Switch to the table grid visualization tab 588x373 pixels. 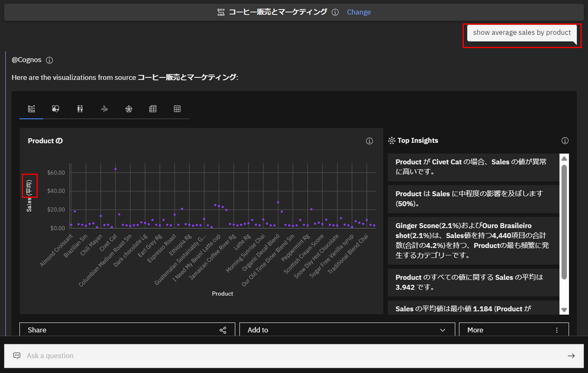click(177, 109)
